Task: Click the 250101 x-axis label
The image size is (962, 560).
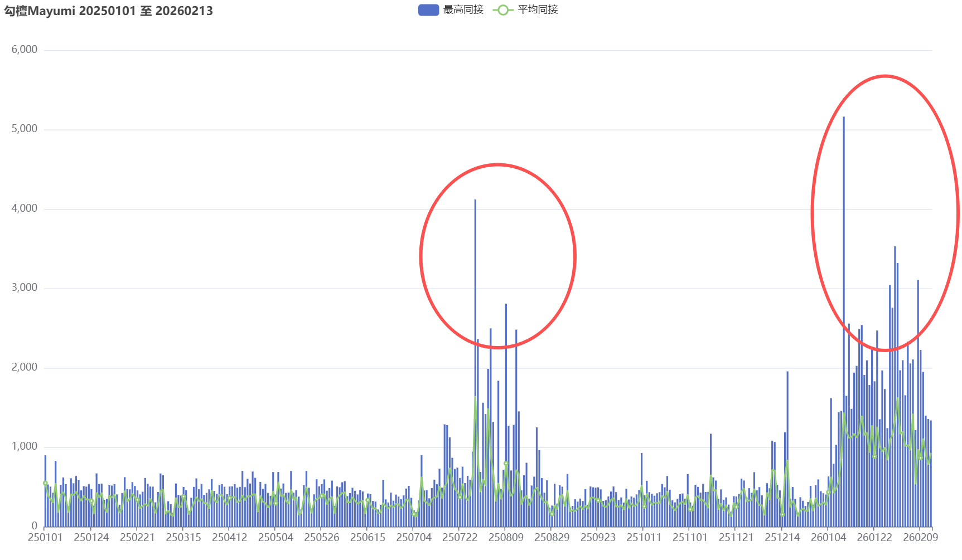Action: [45, 538]
